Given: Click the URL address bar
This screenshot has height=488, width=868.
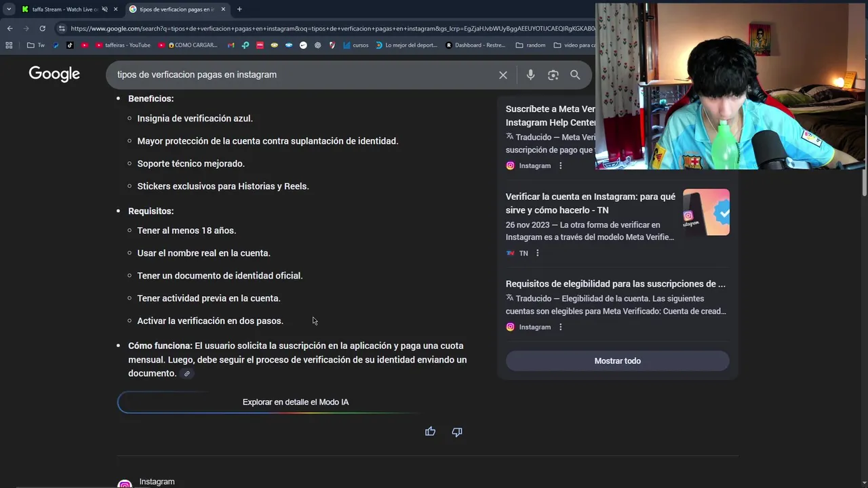Looking at the screenshot, I should point(332,28).
